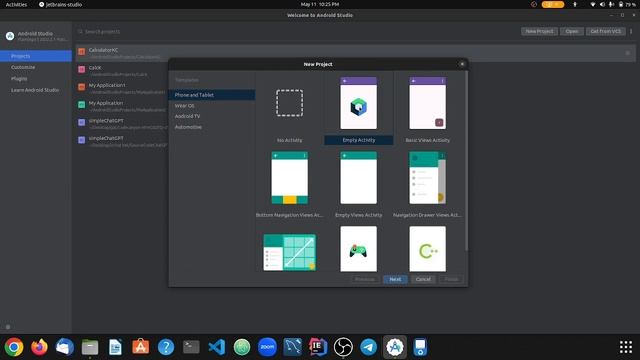The height and width of the screenshot is (360, 640).
Task: Open Telegram from the dock
Action: 369,347
